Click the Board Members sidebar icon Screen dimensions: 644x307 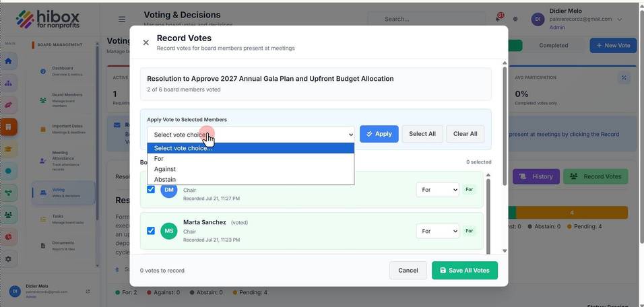pyautogui.click(x=43, y=100)
